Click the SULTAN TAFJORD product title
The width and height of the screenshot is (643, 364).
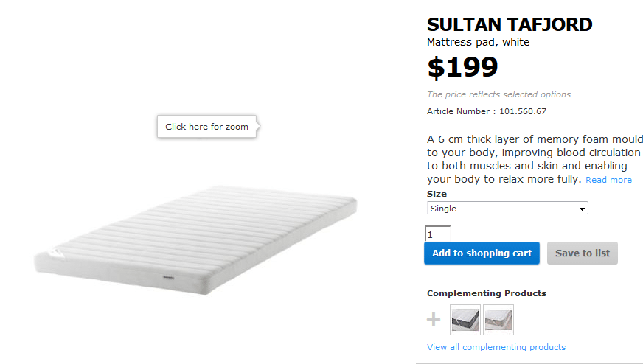510,24
